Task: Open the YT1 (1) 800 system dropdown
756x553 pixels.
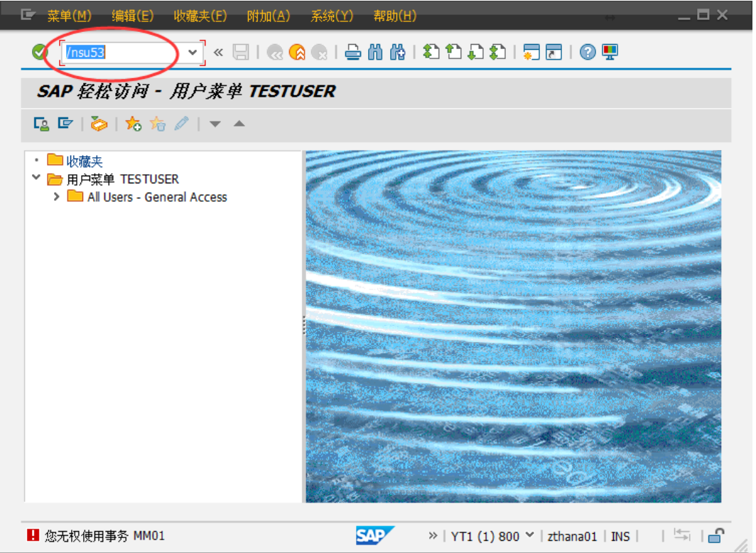Action: 530,535
